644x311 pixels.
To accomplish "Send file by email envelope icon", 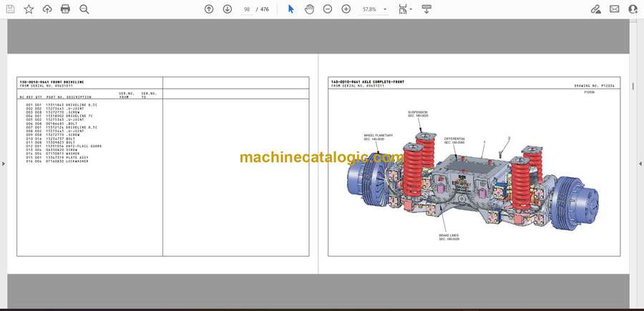I will [x=614, y=9].
